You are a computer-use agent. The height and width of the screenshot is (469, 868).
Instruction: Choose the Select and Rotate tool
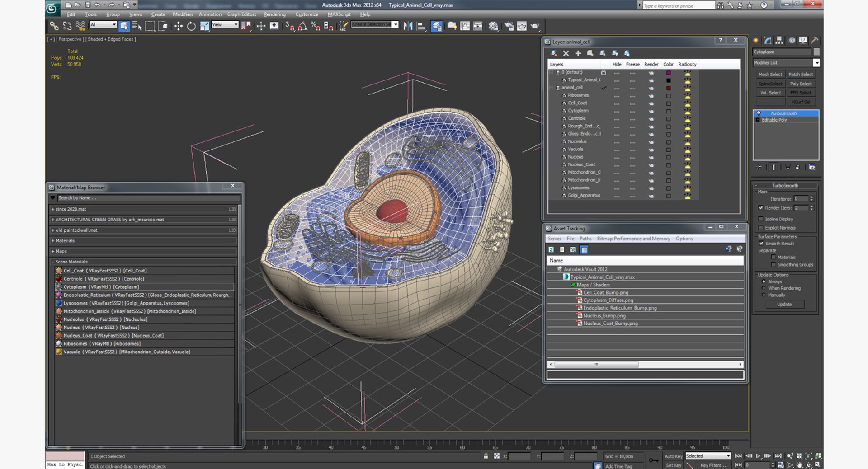point(191,26)
